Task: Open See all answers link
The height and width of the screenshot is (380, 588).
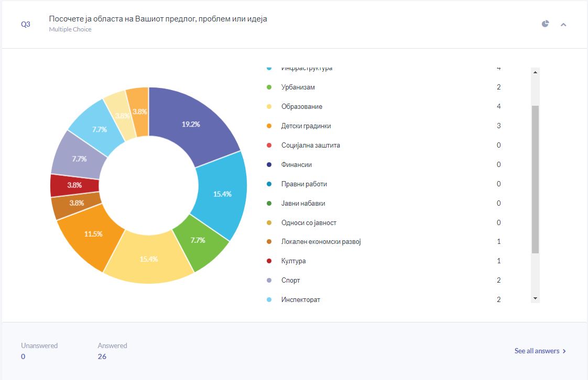Action: click(540, 351)
